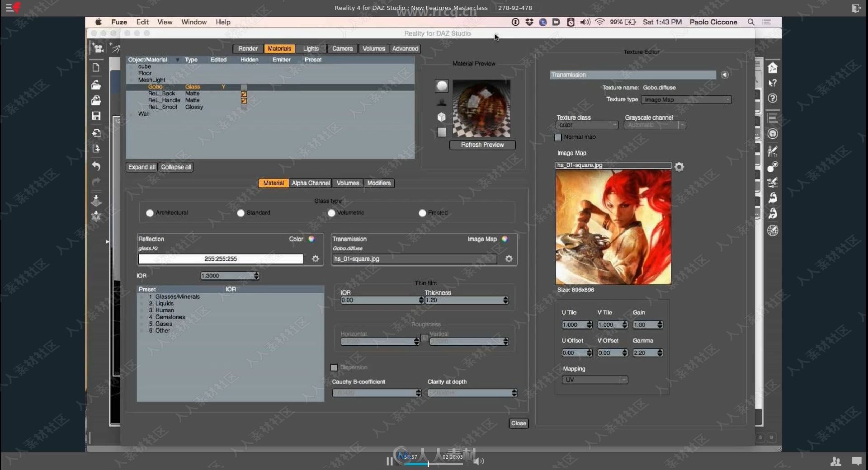Toggle Hidden checkbox for Gobo material
This screenshot has width=868, height=470.
244,87
